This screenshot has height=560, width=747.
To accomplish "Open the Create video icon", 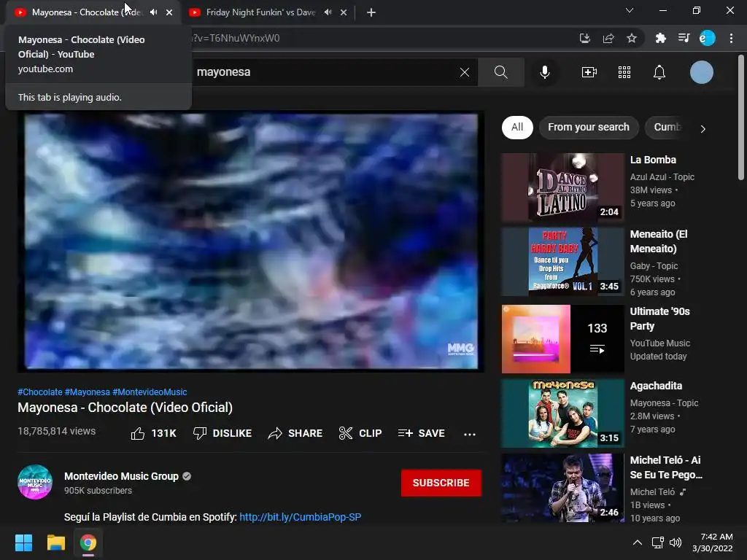I will (x=589, y=72).
